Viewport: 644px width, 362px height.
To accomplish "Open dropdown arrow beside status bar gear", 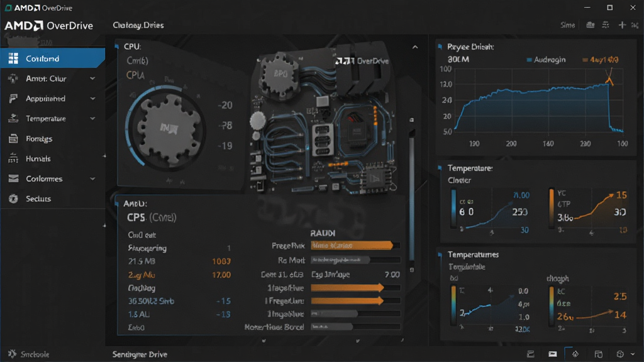I will click(x=633, y=354).
